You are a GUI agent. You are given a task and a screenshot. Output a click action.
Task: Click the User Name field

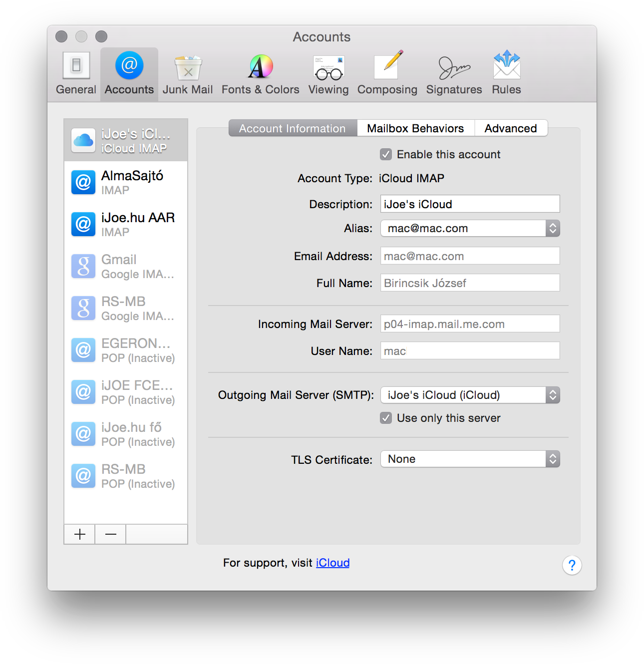[x=470, y=350]
